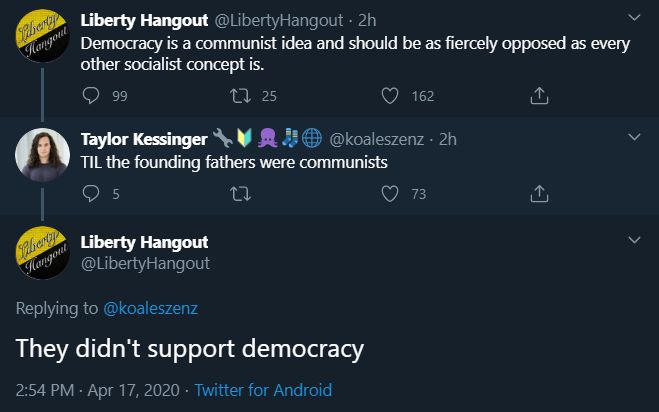Open the Taylor Kessinger display name
The height and width of the screenshot is (412, 659).
tap(144, 139)
